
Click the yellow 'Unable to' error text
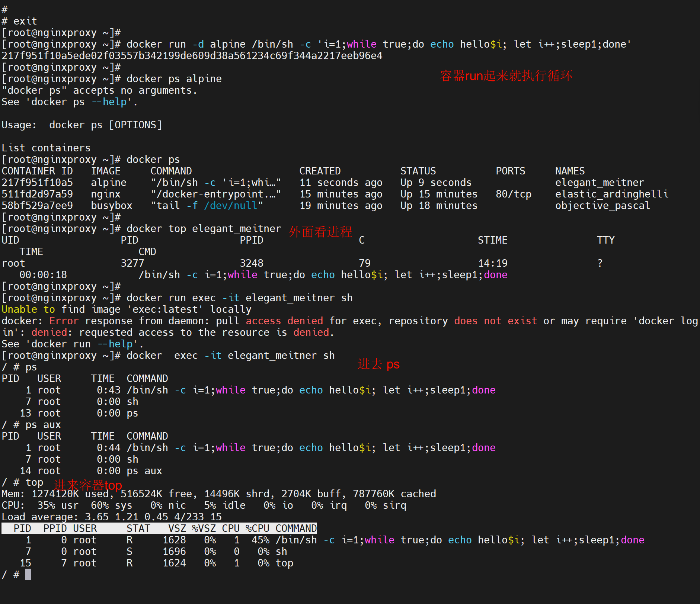pos(28,309)
